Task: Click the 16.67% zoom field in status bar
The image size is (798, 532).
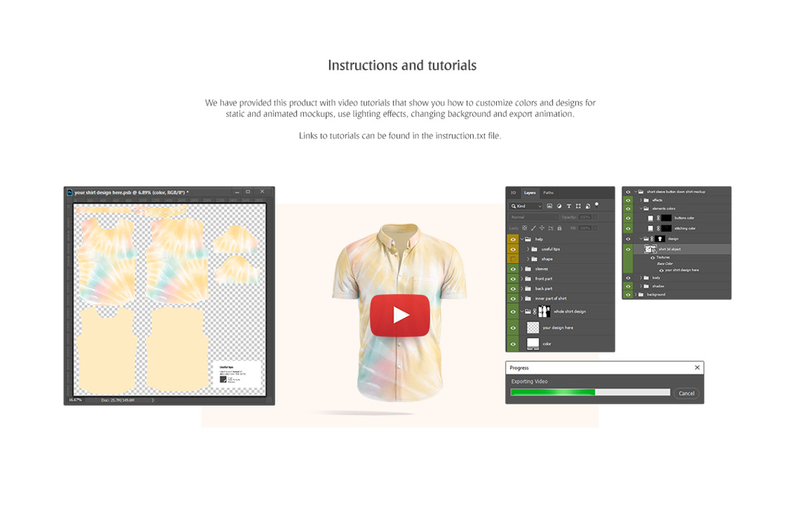Action: (74, 400)
